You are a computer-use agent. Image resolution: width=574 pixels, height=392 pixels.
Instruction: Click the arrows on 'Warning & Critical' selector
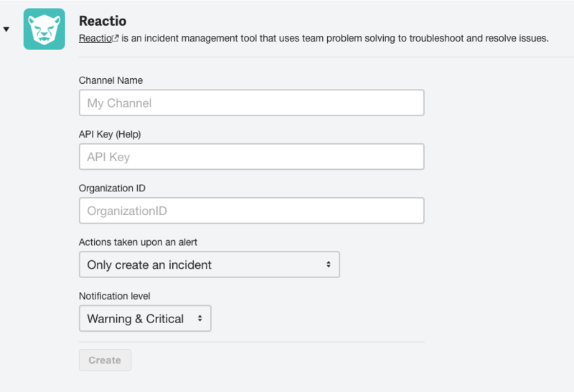point(199,318)
